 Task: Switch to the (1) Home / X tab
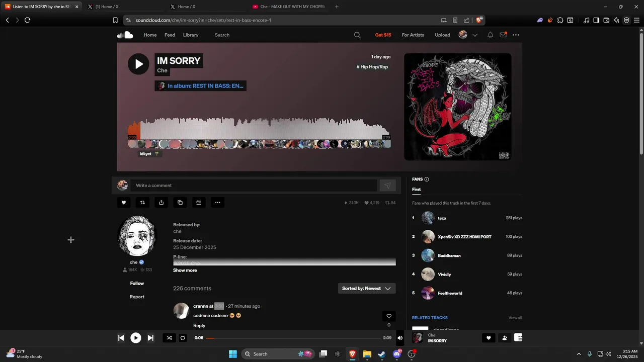(122, 7)
